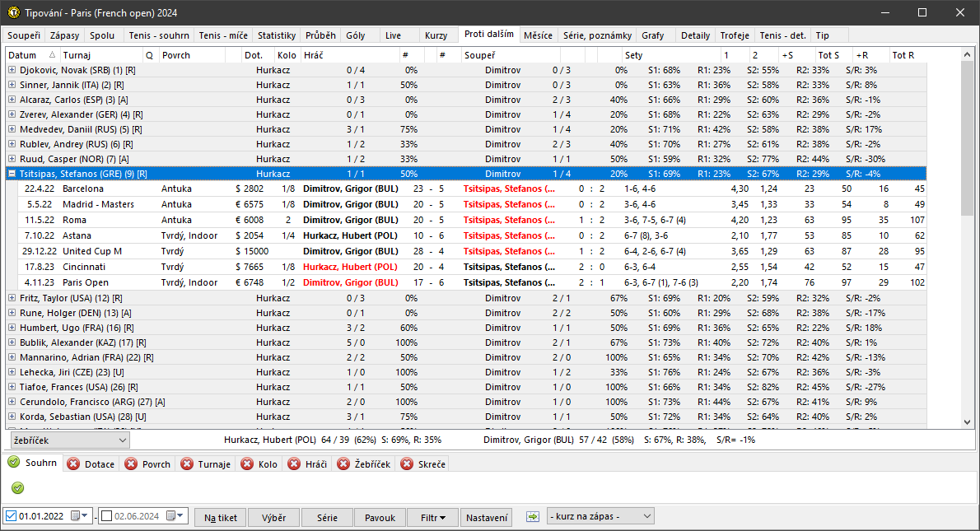Click the green check icon below Souhrn

tap(16, 488)
